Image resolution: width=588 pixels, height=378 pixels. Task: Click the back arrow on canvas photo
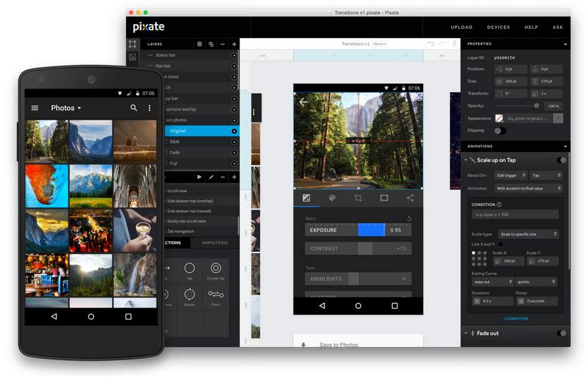[303, 102]
